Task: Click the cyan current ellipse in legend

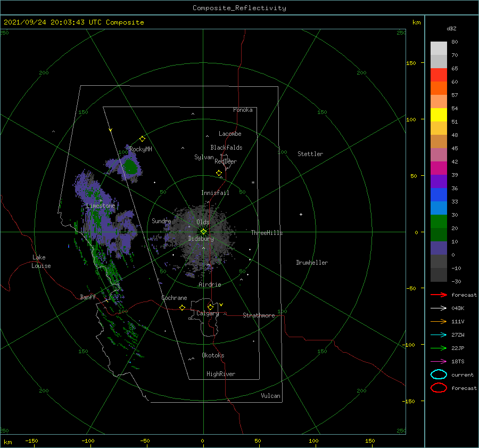Action: (x=439, y=374)
